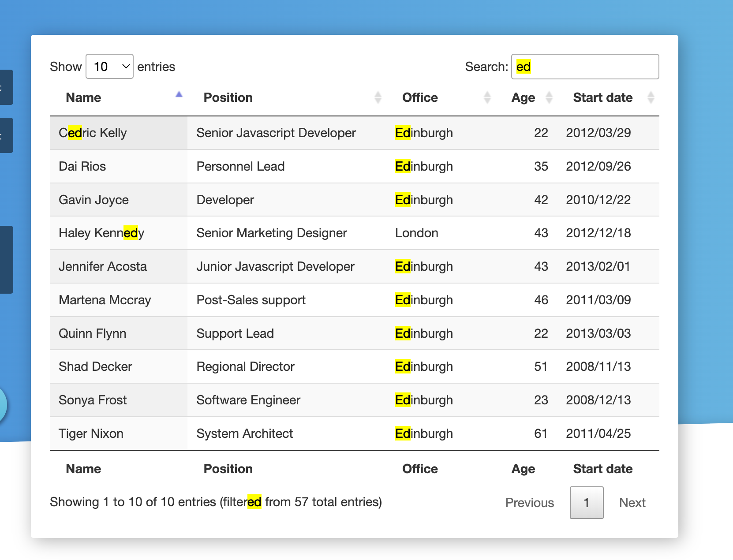Click the 2012/03/29 start date cell
Image resolution: width=733 pixels, height=560 pixels.
608,133
